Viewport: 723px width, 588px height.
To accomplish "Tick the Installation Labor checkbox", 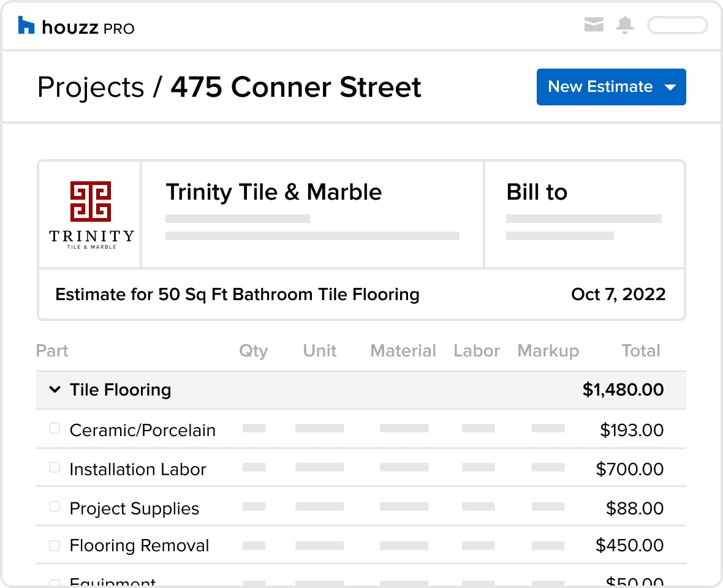I will [55, 468].
